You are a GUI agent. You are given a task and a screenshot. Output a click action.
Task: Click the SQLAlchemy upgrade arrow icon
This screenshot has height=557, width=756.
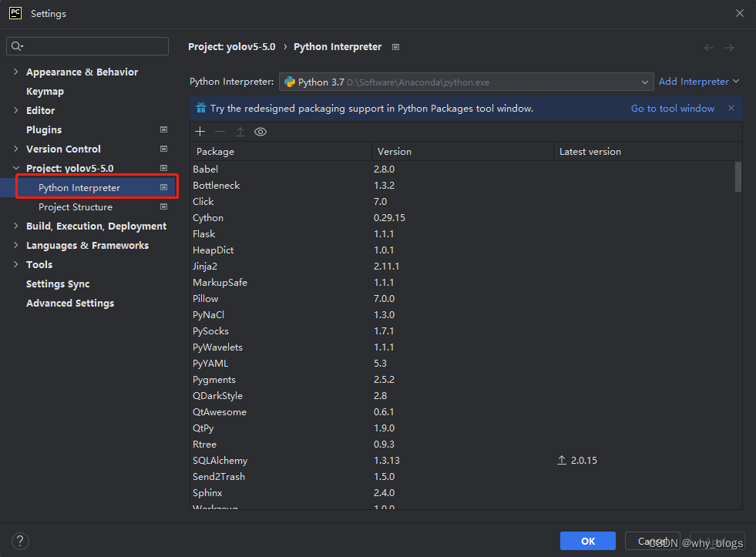562,460
